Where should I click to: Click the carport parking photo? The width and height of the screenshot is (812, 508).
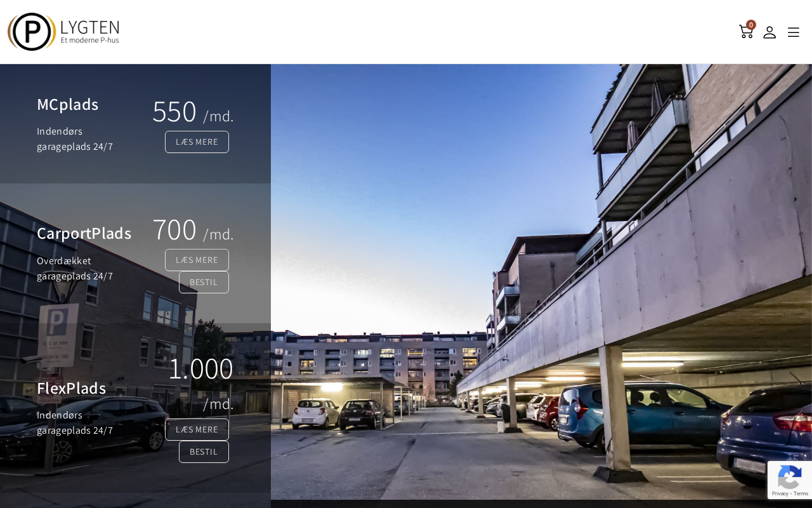pyautogui.click(x=541, y=281)
